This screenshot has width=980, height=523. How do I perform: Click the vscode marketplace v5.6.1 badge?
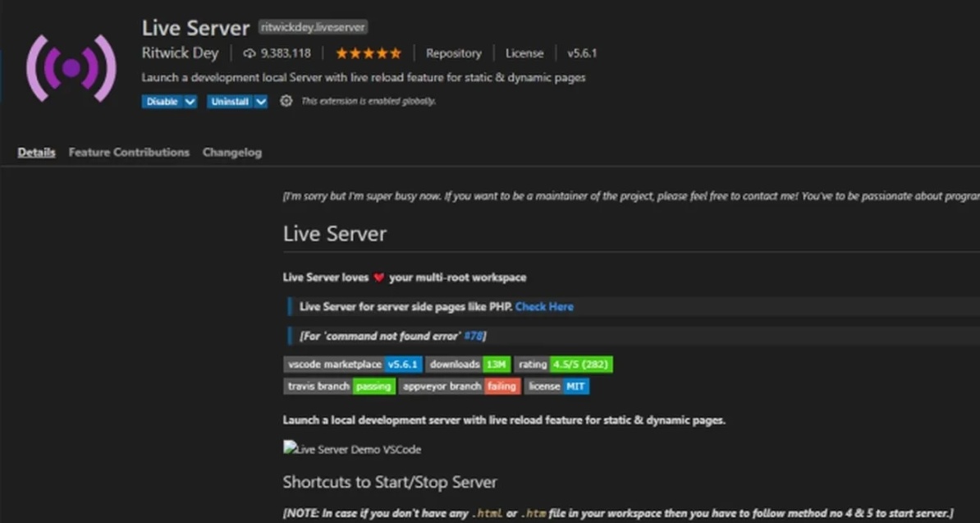coord(352,365)
